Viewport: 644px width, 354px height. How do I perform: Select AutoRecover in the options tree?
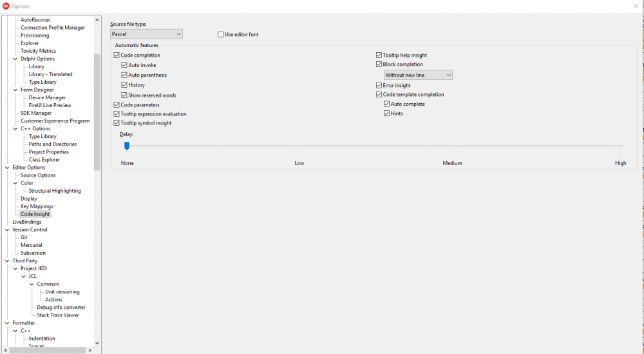point(35,20)
